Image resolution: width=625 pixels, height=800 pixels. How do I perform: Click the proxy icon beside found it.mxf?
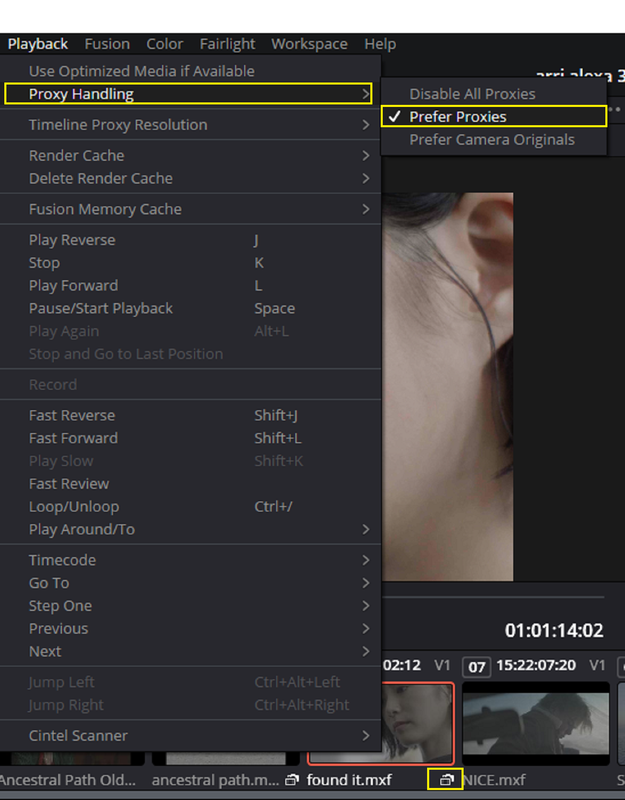pos(445,780)
